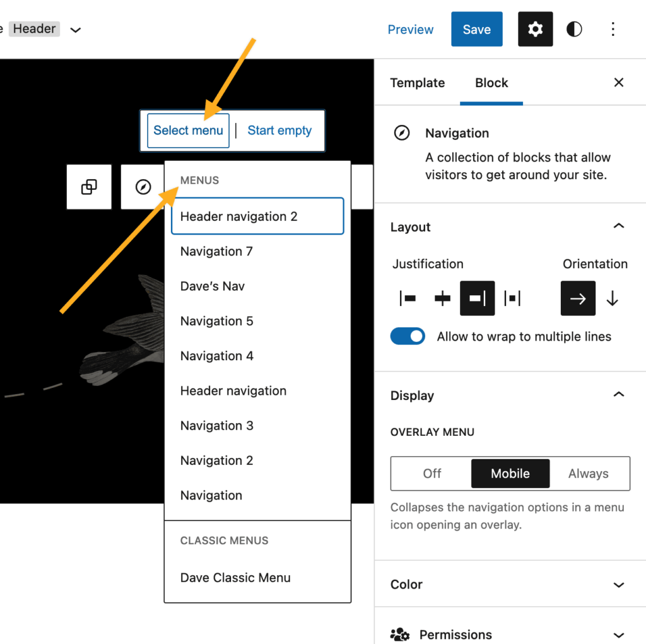Close the settings sidebar
This screenshot has height=644, width=646.
point(618,83)
